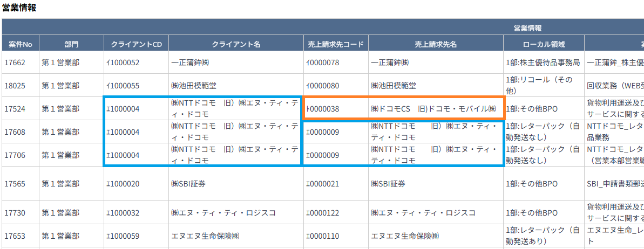Viewport: 644px width, 249px height.
Task: Click case number 17653 cell
Action: 15,236
